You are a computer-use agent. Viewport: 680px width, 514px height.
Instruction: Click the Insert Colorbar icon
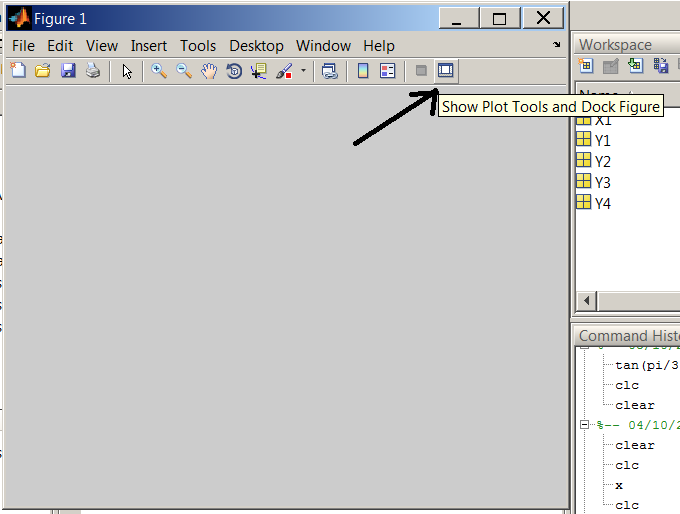(363, 71)
